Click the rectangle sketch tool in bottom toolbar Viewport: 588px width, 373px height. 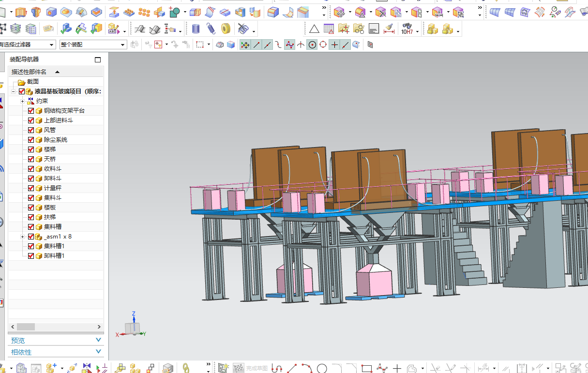[366, 368]
